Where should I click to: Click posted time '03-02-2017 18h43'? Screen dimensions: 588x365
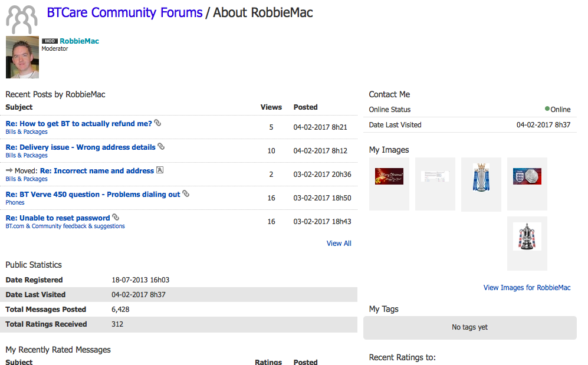click(x=323, y=222)
